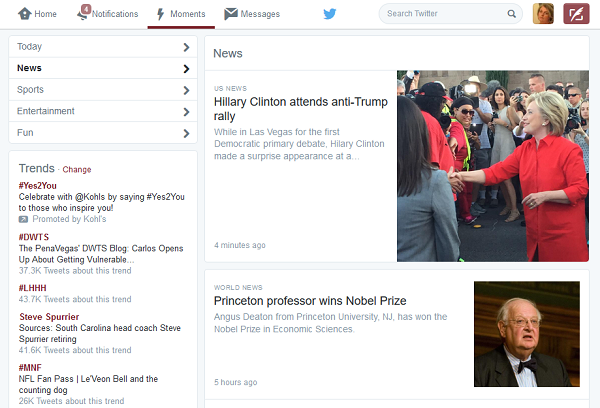Click the '5 hours ago' timestamp
This screenshot has width=600, height=408.
[x=235, y=382]
